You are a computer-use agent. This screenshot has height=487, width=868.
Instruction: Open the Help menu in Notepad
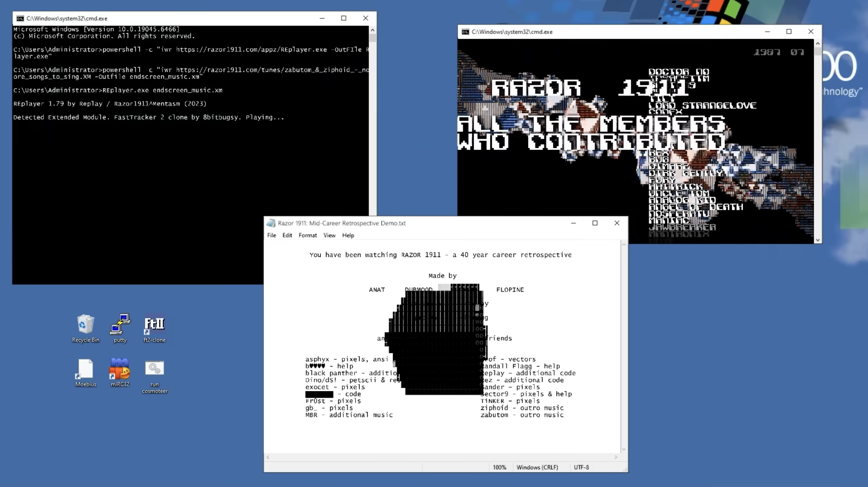coord(348,236)
